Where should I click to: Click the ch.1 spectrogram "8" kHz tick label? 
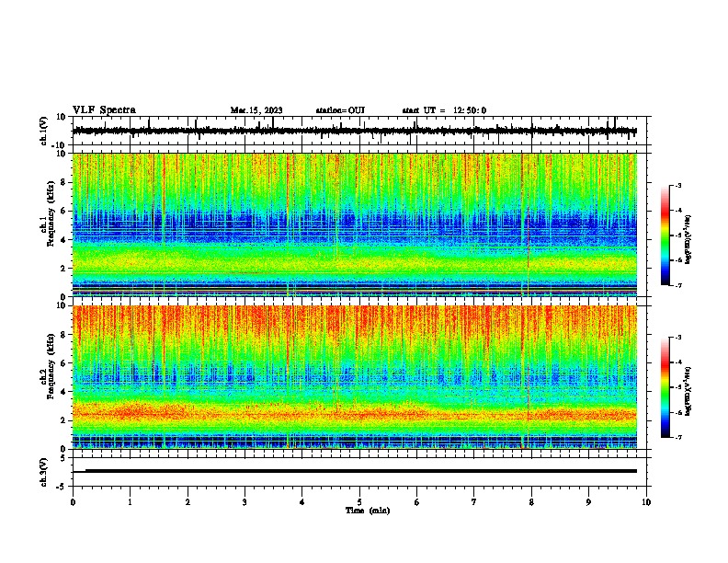[x=63, y=182]
